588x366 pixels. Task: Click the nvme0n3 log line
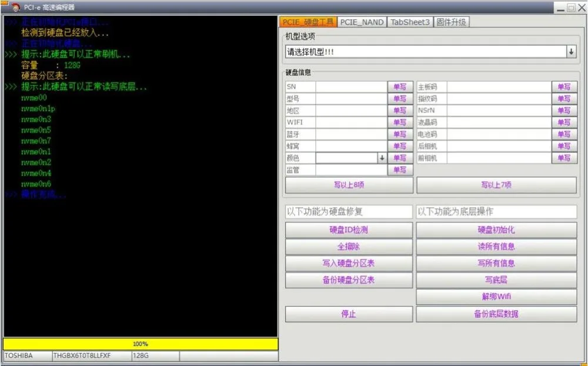point(36,119)
